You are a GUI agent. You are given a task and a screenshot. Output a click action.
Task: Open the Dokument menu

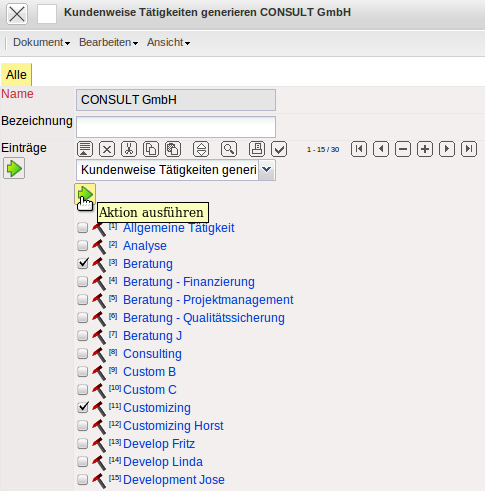[x=41, y=42]
